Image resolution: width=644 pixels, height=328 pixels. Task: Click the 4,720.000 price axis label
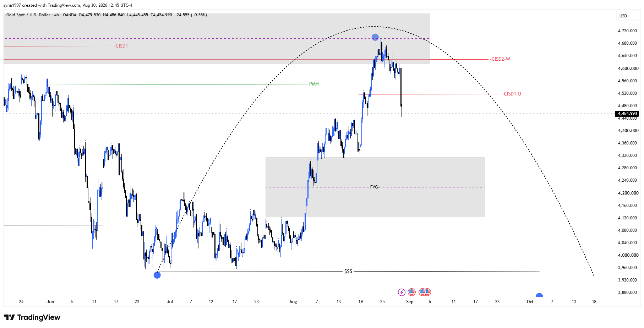point(627,31)
